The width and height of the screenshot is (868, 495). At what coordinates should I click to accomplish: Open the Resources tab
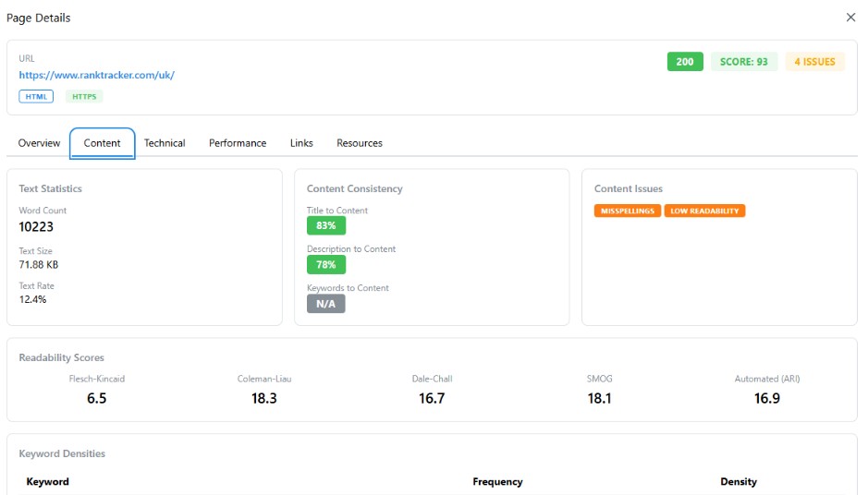pos(360,143)
